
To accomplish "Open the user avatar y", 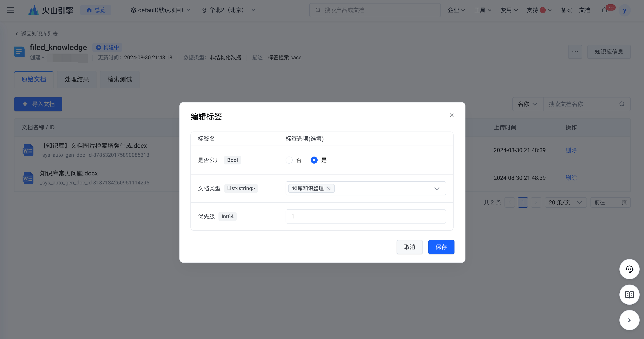I will click(x=624, y=10).
